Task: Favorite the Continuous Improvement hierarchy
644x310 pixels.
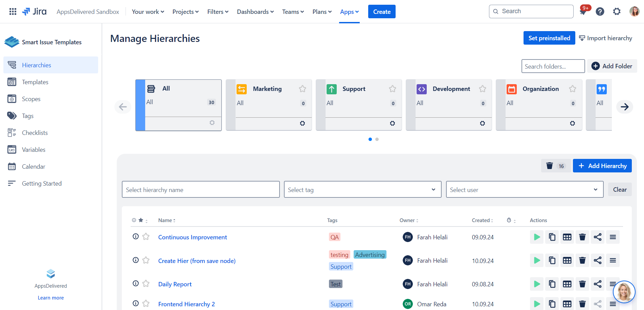Action: coord(146,237)
